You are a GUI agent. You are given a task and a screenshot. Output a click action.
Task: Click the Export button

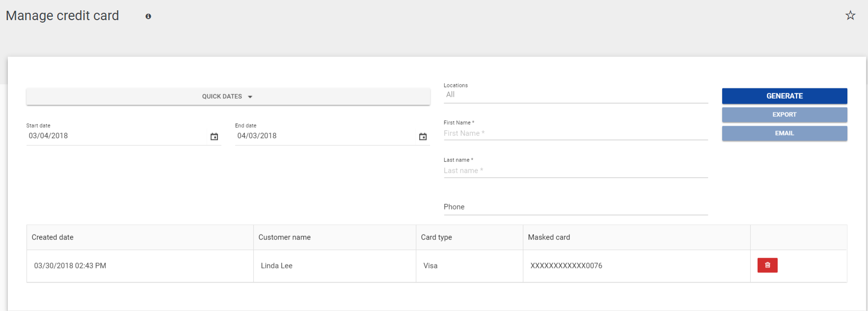(784, 115)
